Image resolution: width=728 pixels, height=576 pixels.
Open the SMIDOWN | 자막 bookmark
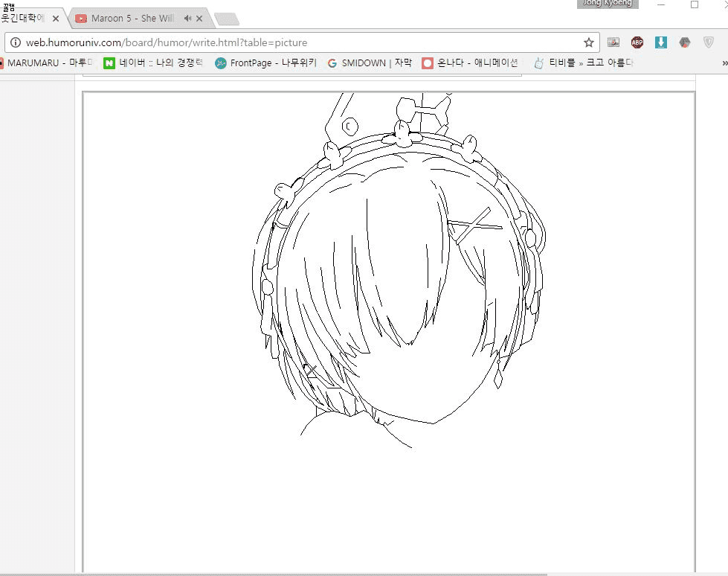370,63
